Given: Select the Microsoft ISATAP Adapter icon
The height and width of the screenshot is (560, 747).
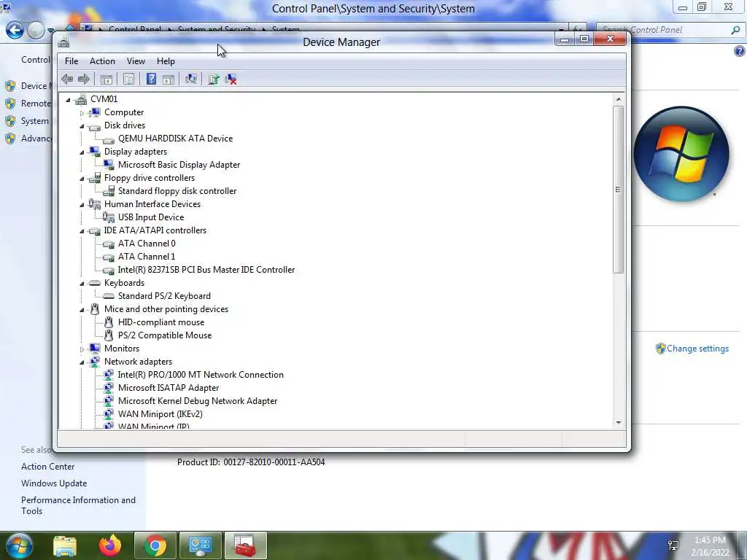Looking at the screenshot, I should click(109, 388).
